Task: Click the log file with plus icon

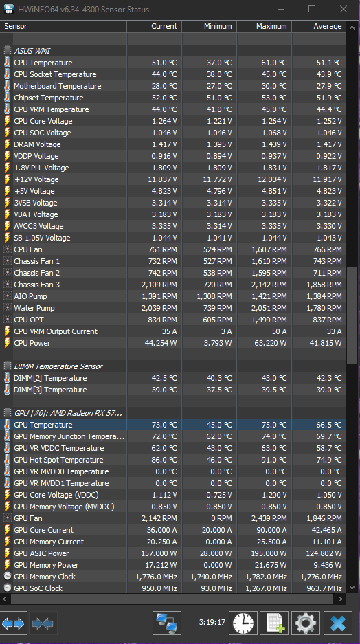Action: [275, 623]
